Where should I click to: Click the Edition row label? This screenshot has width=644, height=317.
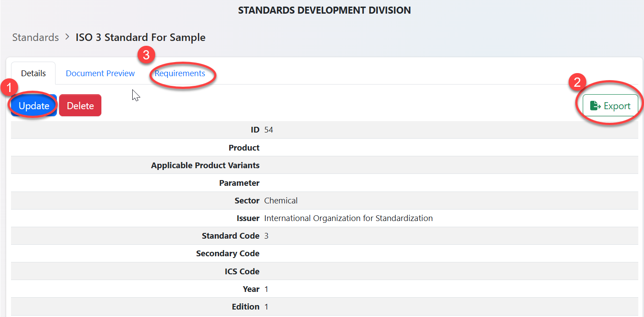[x=246, y=307]
